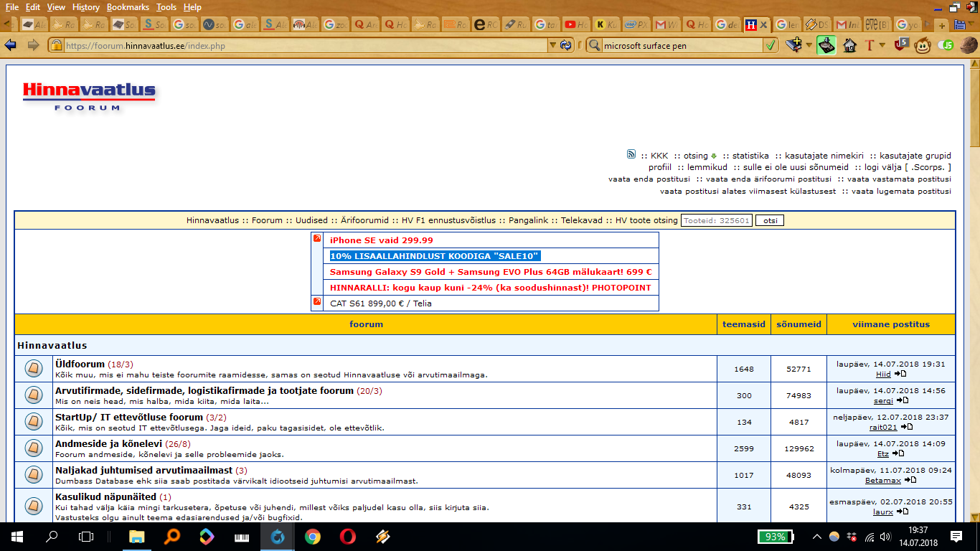Click the browser search field

pos(682,45)
